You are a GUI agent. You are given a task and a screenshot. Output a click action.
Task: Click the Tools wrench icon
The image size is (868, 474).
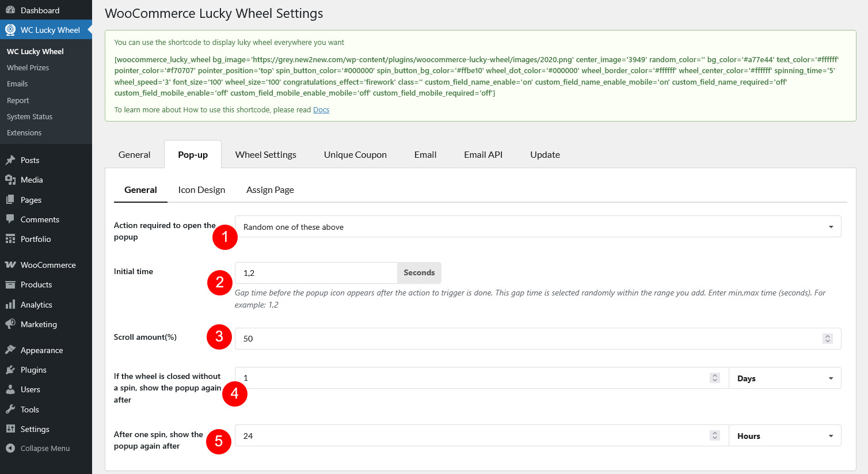click(x=10, y=409)
